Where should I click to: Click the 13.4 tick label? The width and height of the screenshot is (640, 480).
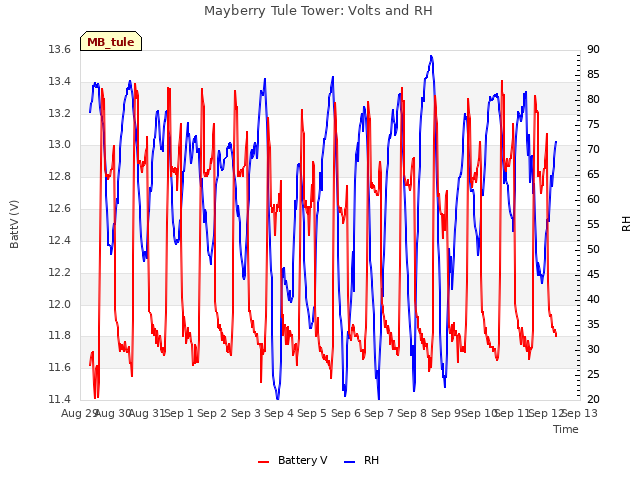click(59, 81)
